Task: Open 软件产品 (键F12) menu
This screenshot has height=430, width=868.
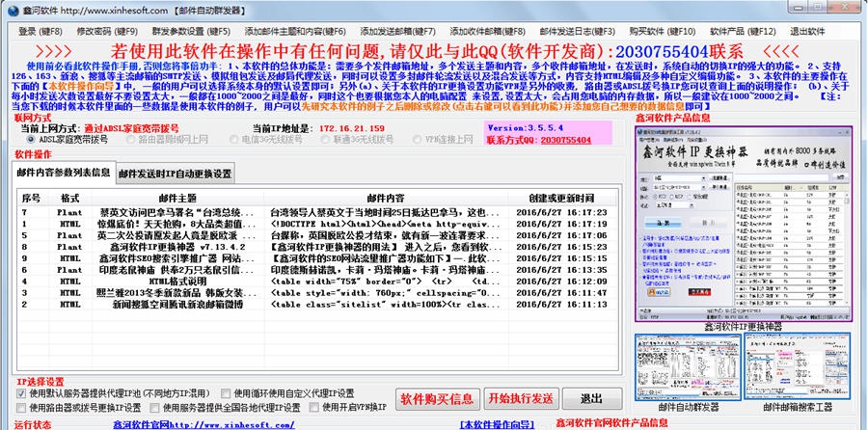Action: [744, 32]
